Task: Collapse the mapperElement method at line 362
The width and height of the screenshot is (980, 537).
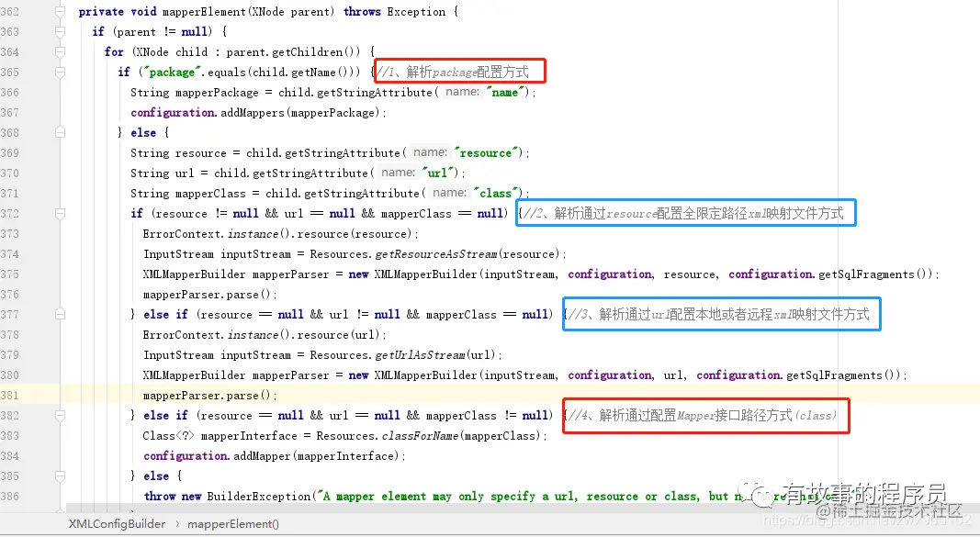Action: pos(60,12)
